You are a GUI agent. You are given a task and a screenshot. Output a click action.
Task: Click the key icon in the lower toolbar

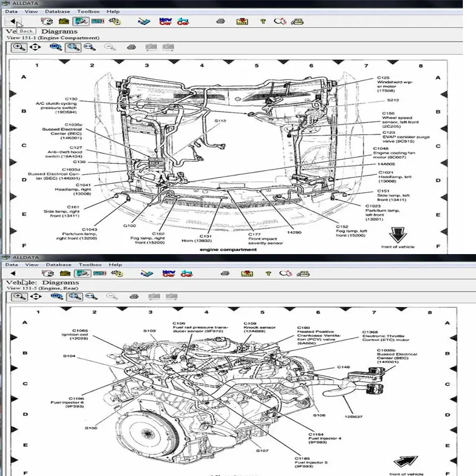[x=268, y=274]
